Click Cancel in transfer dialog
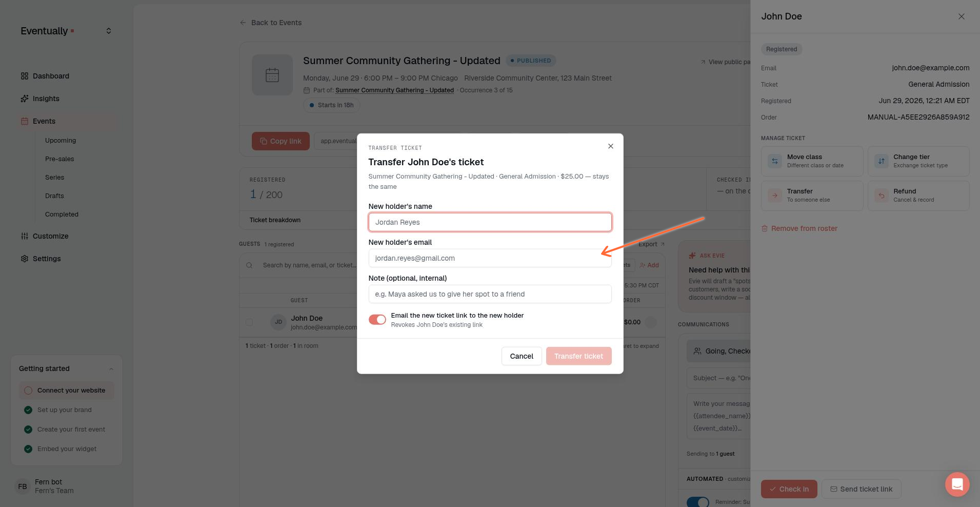 522,356
